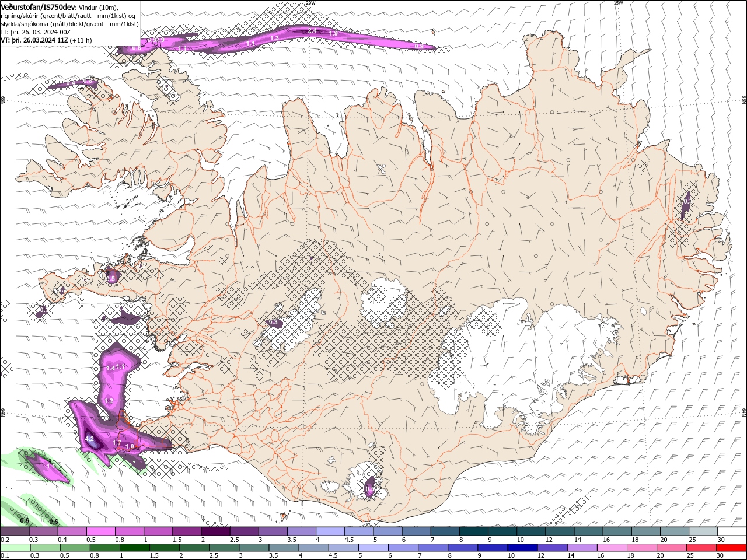The height and width of the screenshot is (560, 747).
Task: Click the bright red swatch in lower legend
Action: (732, 548)
